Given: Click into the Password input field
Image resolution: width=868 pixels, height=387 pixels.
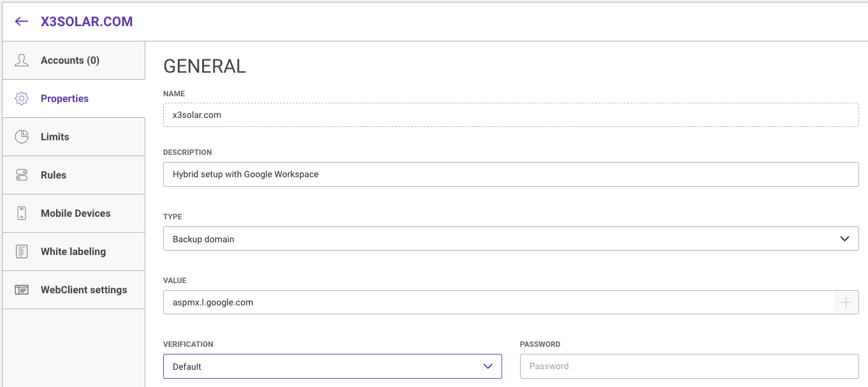Looking at the screenshot, I should [688, 367].
